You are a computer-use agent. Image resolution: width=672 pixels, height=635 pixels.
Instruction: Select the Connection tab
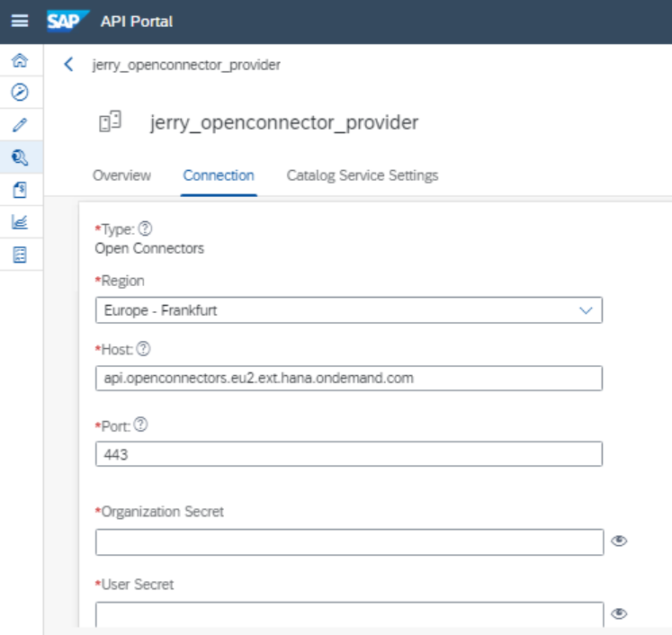click(219, 175)
